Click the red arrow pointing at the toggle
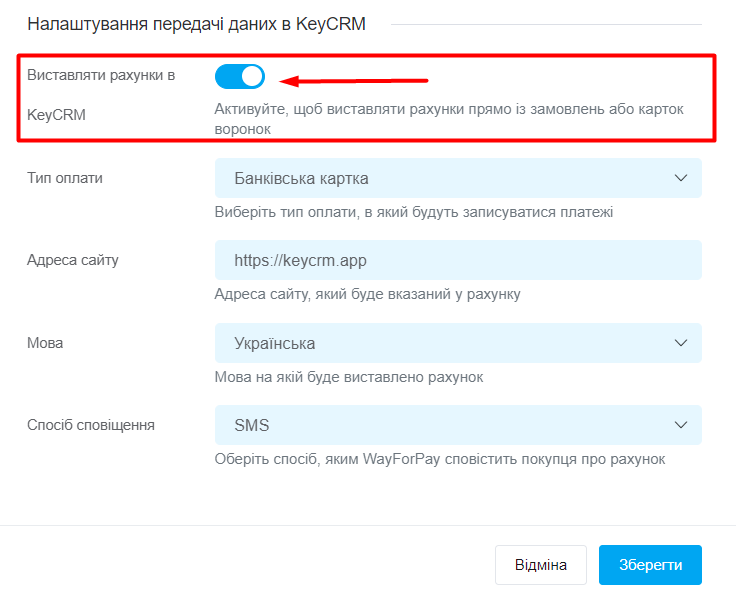This screenshot has height=601, width=736. pyautogui.click(x=353, y=81)
